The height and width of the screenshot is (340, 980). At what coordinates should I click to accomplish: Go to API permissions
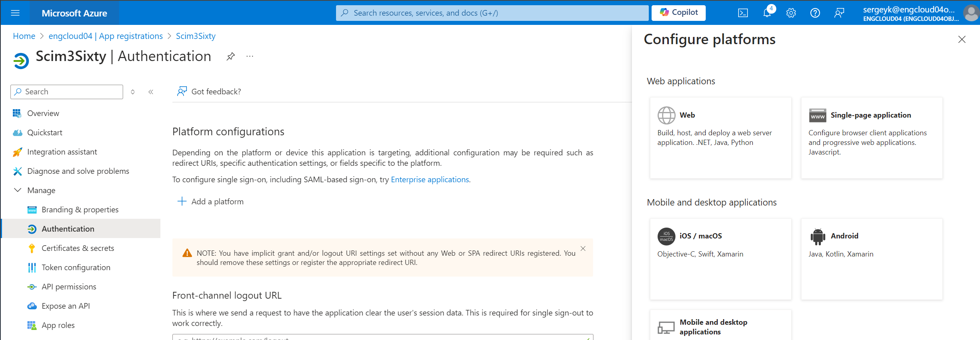(69, 287)
